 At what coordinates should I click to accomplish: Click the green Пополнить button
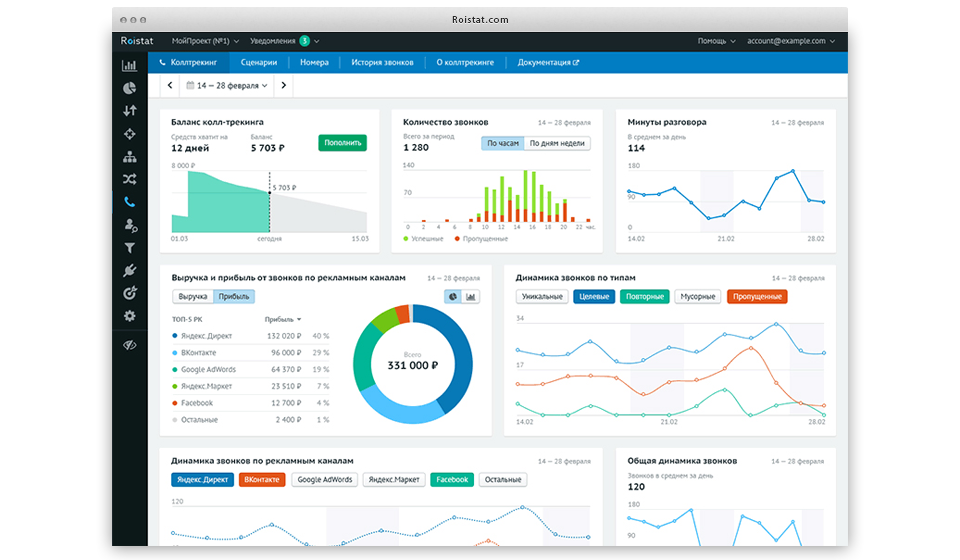(x=342, y=143)
